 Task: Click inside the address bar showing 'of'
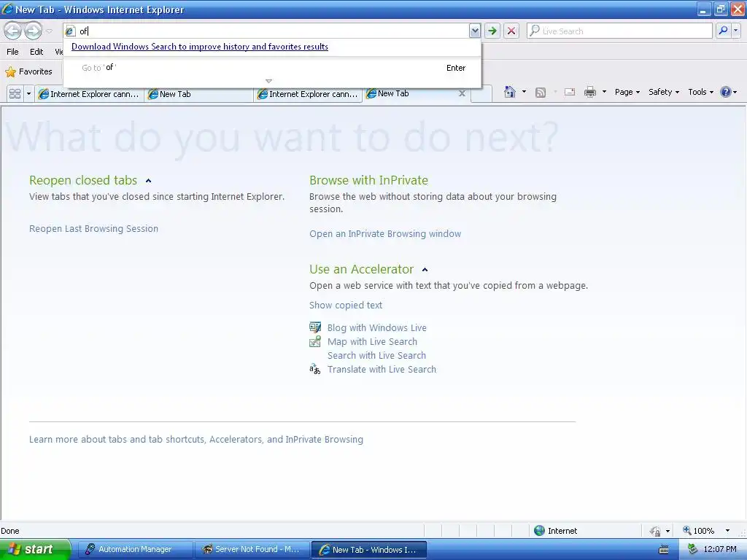(271, 31)
